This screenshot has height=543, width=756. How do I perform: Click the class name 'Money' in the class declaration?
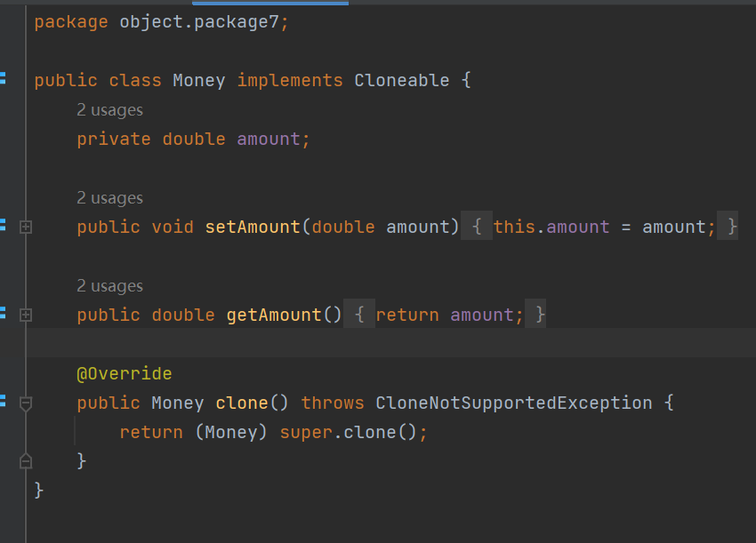(198, 81)
